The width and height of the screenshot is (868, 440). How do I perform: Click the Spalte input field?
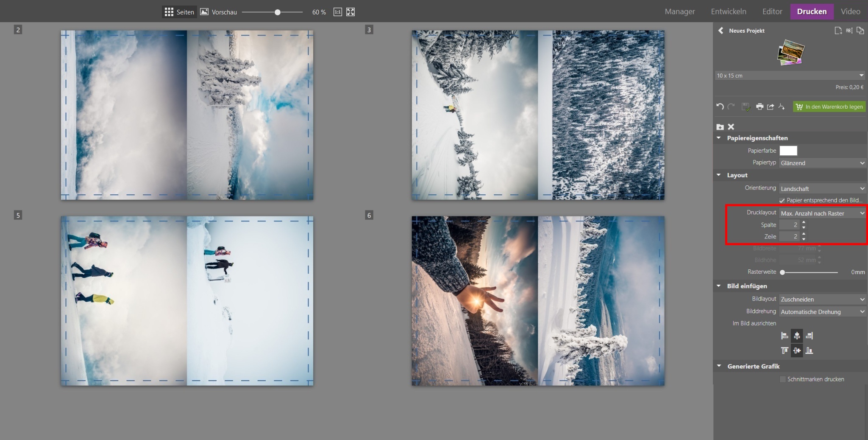pyautogui.click(x=789, y=225)
